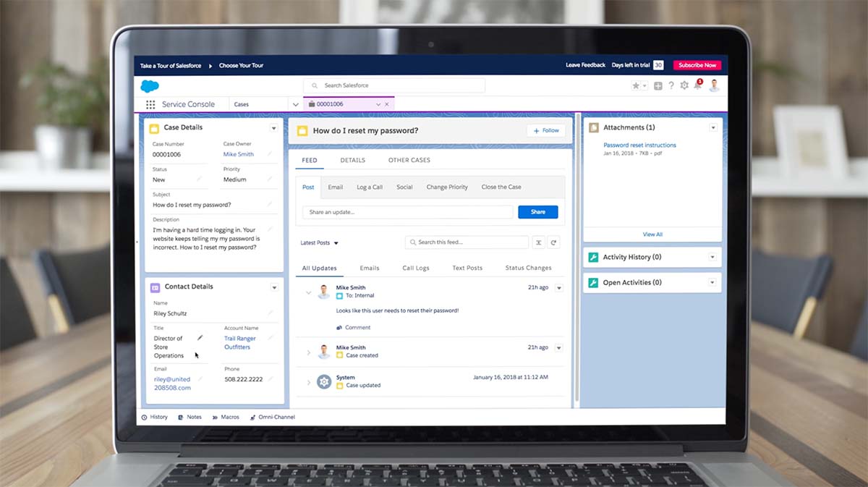Viewport: 868px width, 487px height.
Task: Click the Leave Feedback link
Action: [x=586, y=65]
